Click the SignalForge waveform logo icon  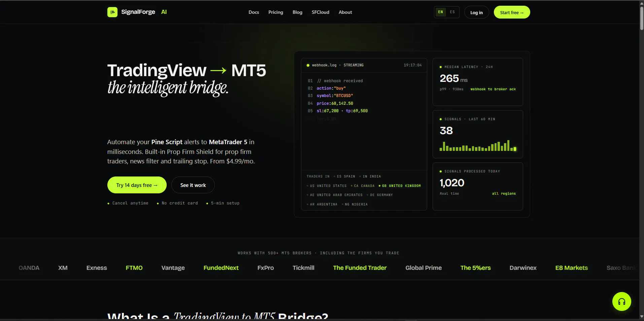[112, 12]
